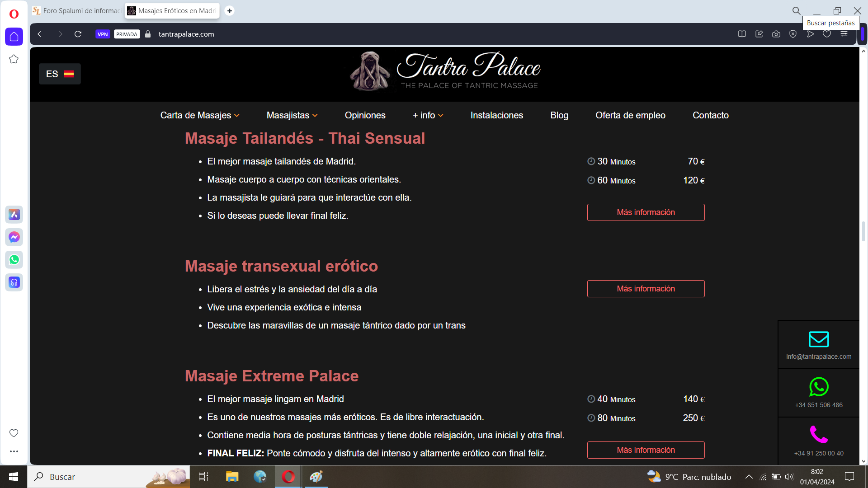The width and height of the screenshot is (868, 488).
Task: Open the Instalaciones menu item
Action: (x=497, y=115)
